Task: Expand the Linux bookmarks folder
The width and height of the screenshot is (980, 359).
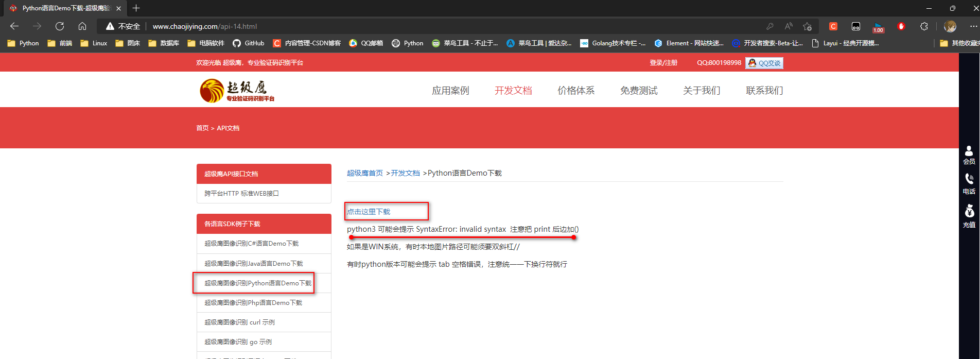Action: pyautogui.click(x=94, y=43)
